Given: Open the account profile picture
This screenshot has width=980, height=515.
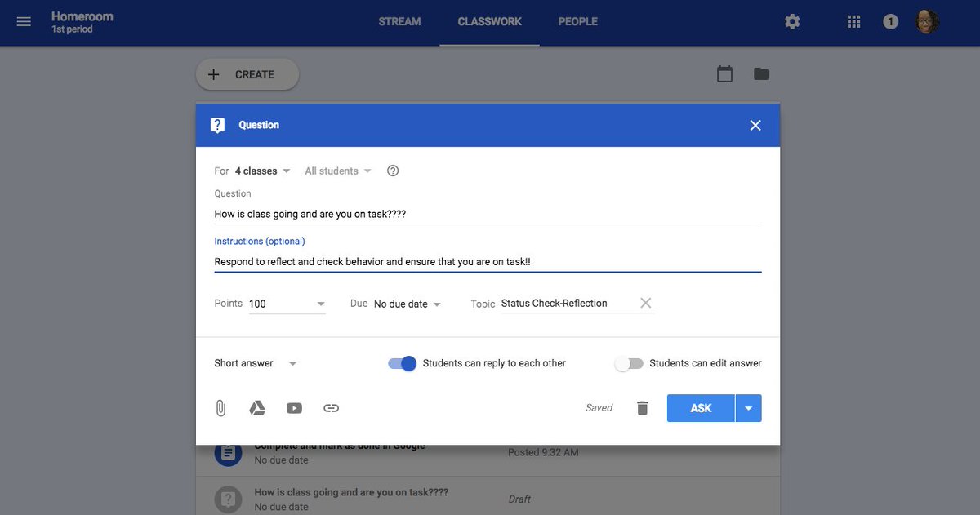Looking at the screenshot, I should 927,22.
